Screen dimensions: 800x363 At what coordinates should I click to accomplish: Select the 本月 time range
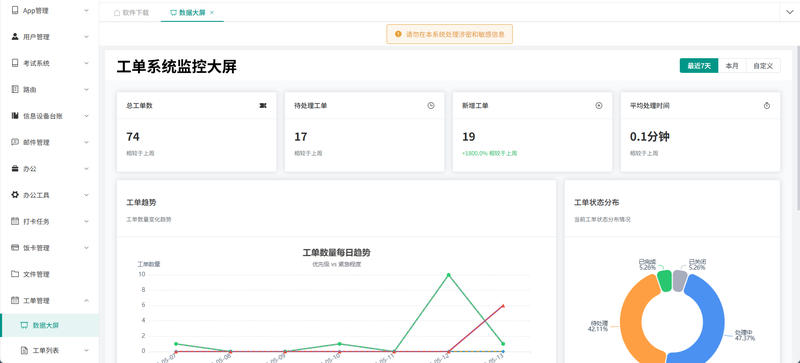(732, 66)
